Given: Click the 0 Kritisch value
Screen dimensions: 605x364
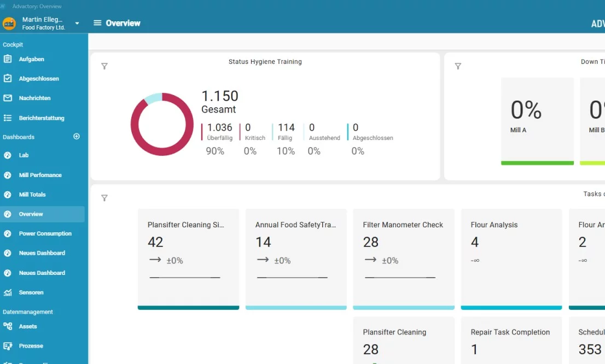Looking at the screenshot, I should pyautogui.click(x=248, y=128).
